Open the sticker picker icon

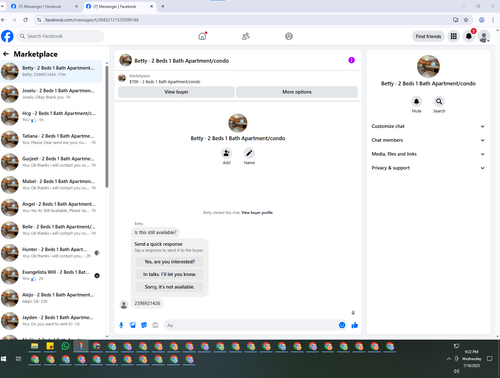click(144, 325)
